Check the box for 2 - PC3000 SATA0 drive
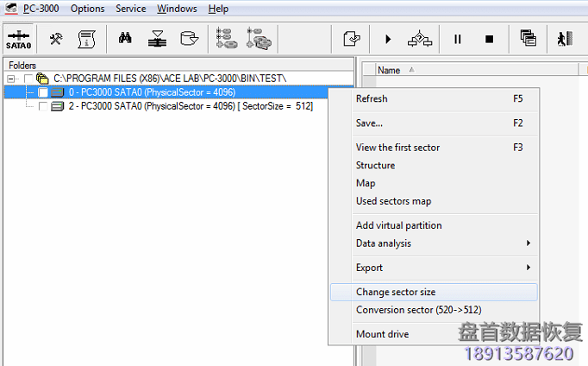This screenshot has width=588, height=366. click(x=43, y=106)
